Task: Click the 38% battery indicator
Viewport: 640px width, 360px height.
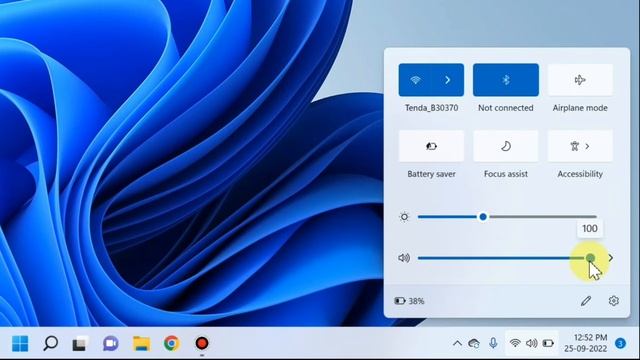Action: (x=409, y=301)
